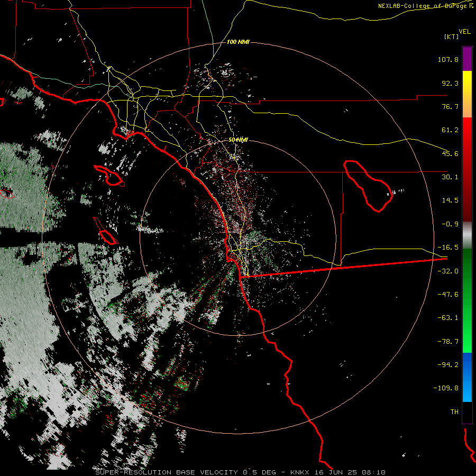
Task: Click the -32.0 value on the velocity scale
Action: [448, 271]
